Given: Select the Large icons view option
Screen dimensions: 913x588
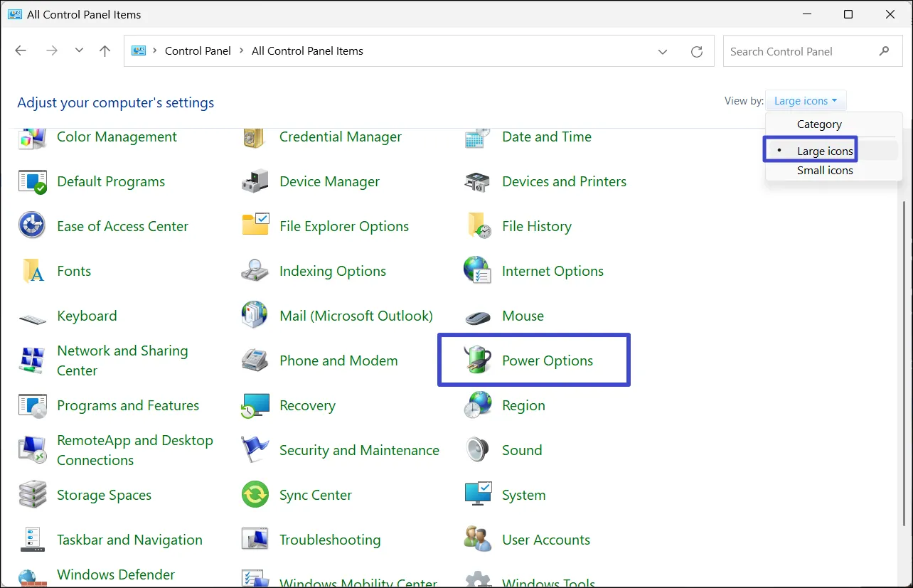Looking at the screenshot, I should click(824, 151).
